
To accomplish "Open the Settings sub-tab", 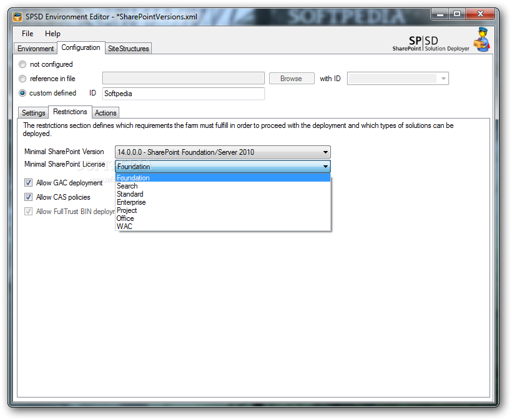I will click(33, 113).
